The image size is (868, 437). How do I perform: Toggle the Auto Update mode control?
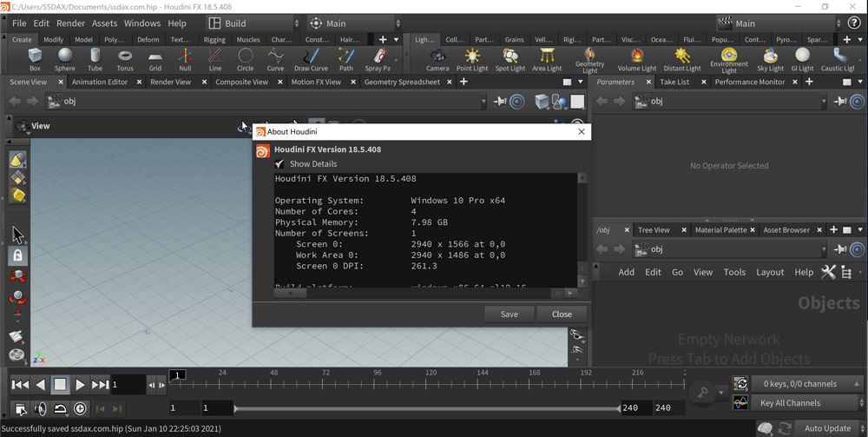[827, 428]
